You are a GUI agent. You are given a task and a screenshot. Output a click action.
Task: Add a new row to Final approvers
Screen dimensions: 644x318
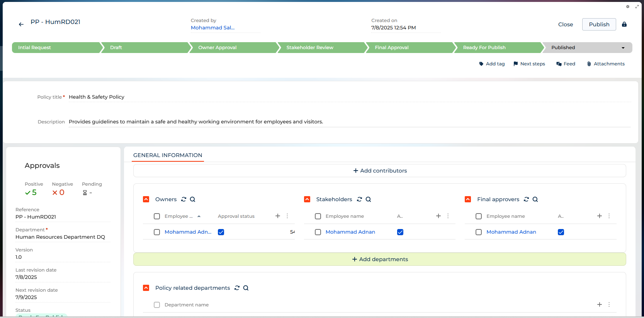tap(599, 216)
